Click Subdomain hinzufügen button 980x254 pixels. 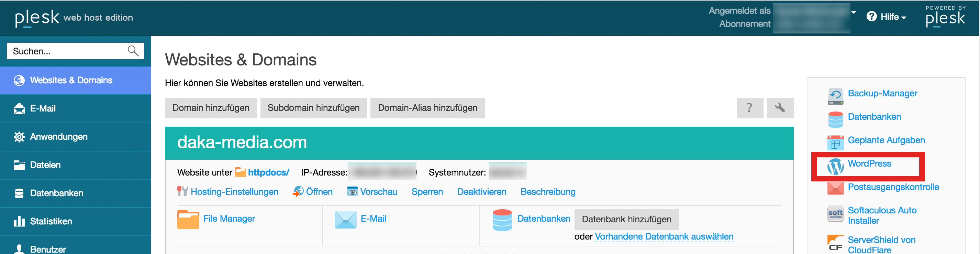point(313,108)
